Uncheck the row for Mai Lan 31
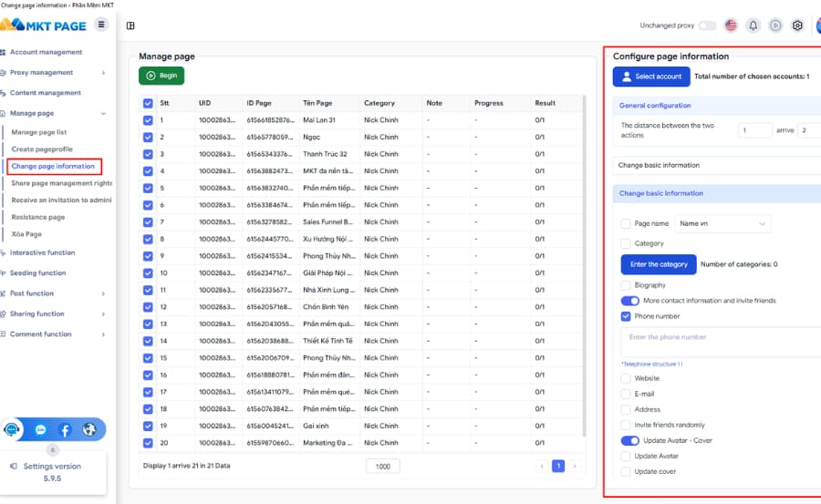This screenshot has height=504, width=821. coord(148,120)
